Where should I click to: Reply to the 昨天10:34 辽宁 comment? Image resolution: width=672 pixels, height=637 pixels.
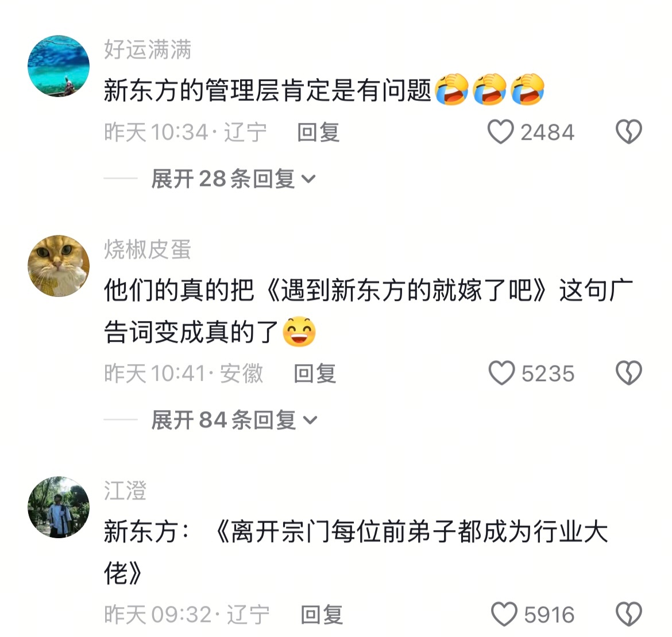click(318, 132)
